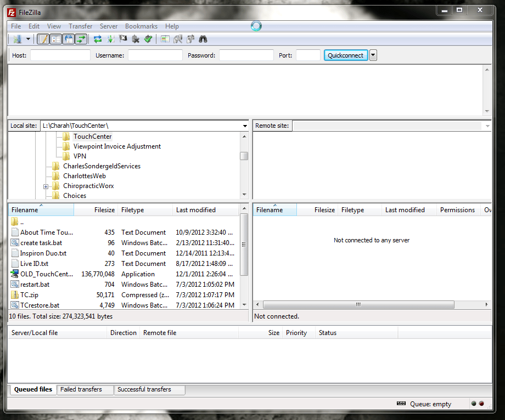
Task: Select the Viewpoint Invoice Adjustment folder
Action: coord(117,146)
